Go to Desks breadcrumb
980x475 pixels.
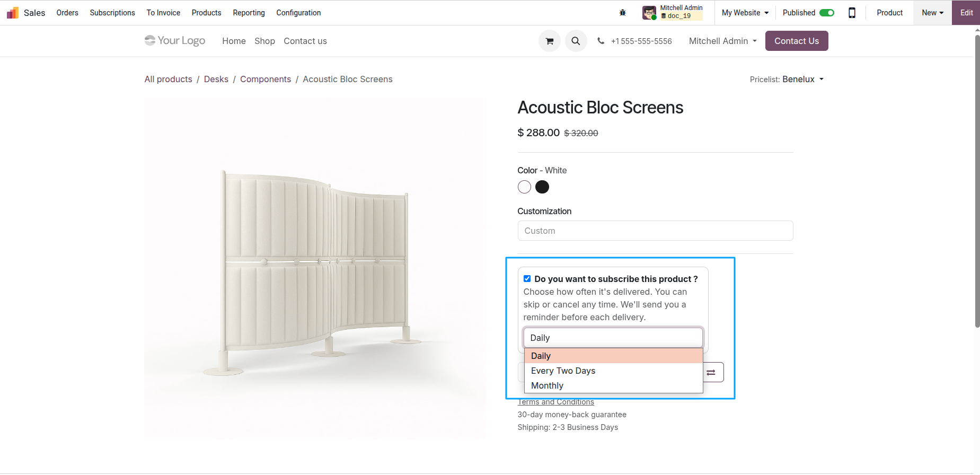click(x=216, y=79)
